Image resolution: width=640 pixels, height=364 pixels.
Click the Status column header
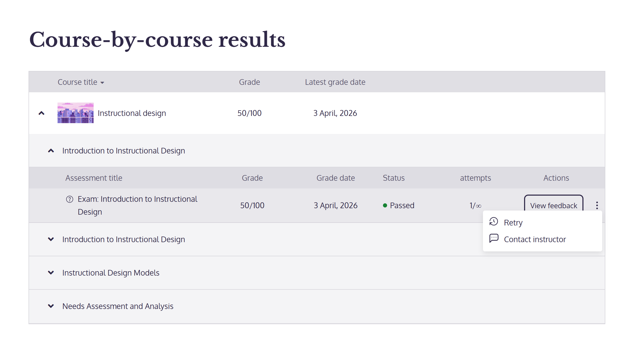click(x=394, y=178)
